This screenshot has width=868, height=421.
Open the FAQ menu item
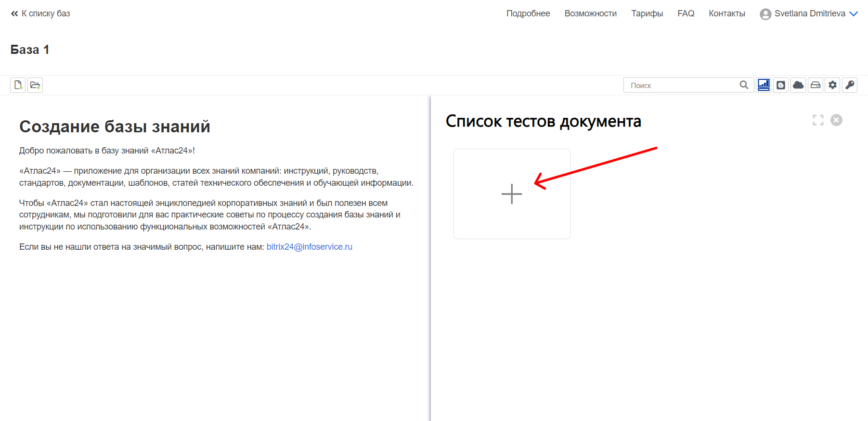pos(686,13)
